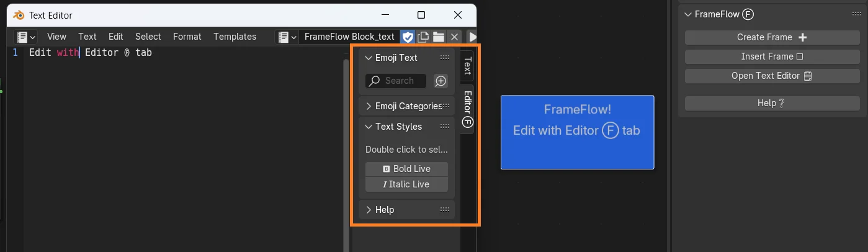868x252 pixels.
Task: Click the line number 1 in the gutter
Action: point(16,53)
